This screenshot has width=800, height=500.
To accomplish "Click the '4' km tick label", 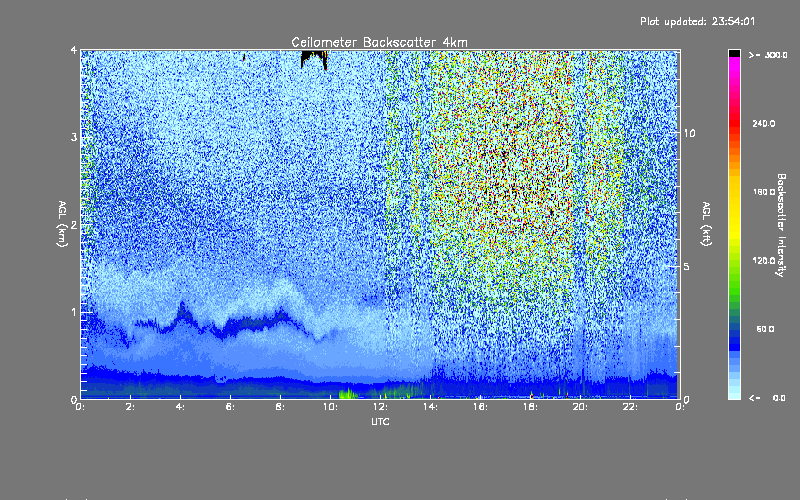I will (74, 50).
